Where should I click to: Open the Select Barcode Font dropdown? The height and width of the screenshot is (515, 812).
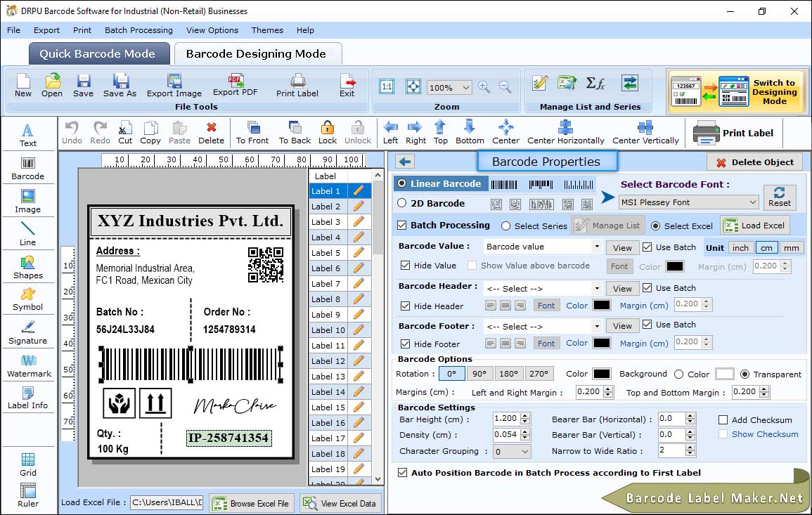coord(689,202)
